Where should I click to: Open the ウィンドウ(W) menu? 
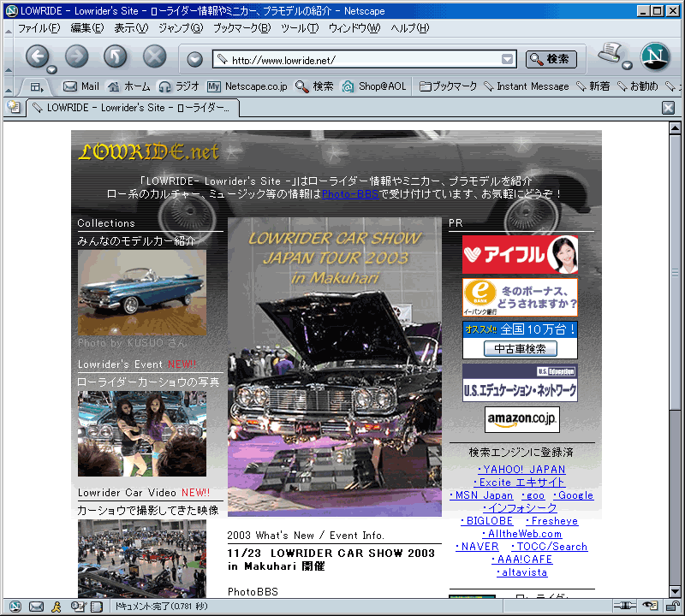point(354,28)
